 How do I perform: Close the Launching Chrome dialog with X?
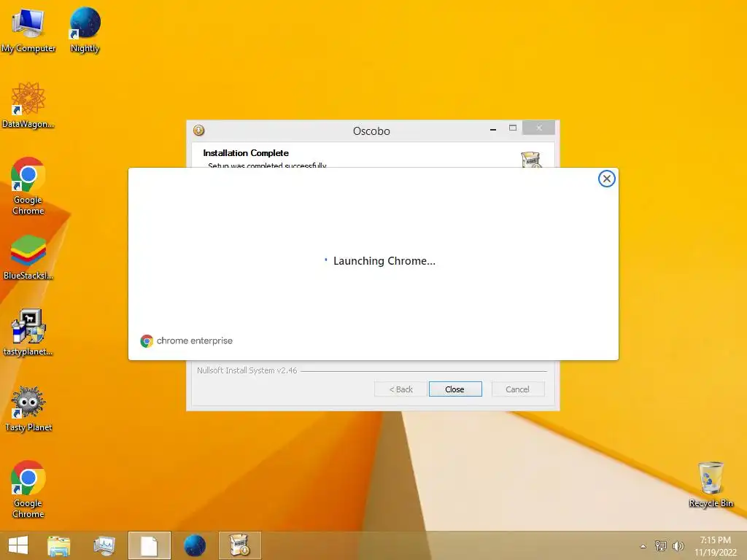click(606, 179)
